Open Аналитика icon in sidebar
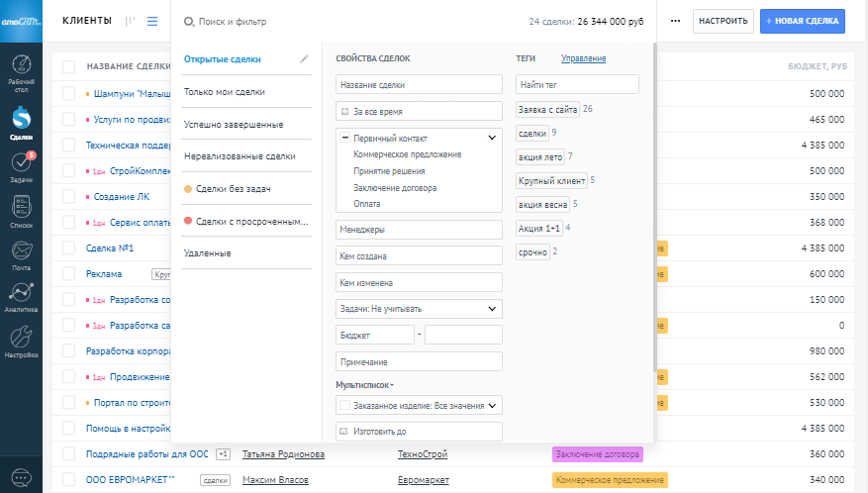Image resolution: width=868 pixels, height=493 pixels. point(21,296)
